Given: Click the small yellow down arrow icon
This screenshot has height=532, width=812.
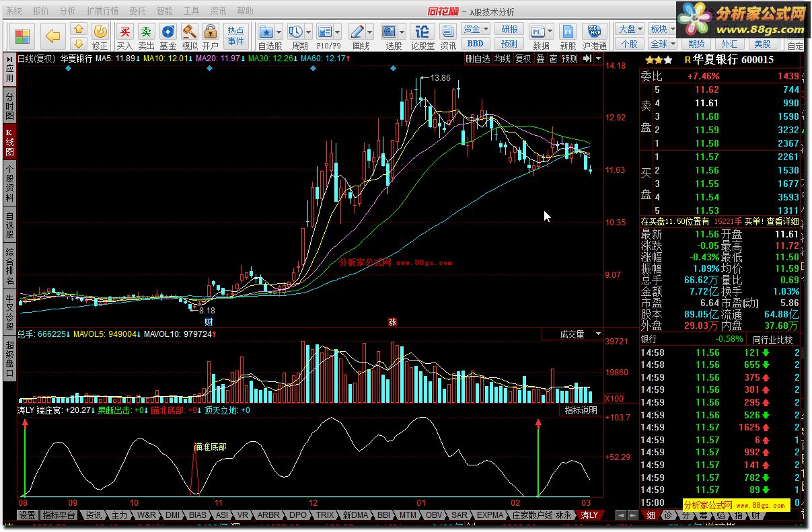Looking at the screenshot, I should (79, 44).
